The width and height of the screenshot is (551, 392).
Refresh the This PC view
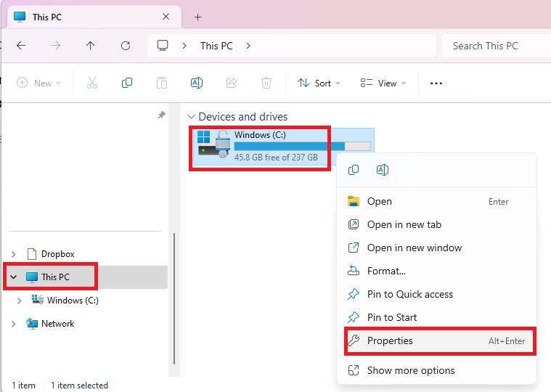(126, 46)
